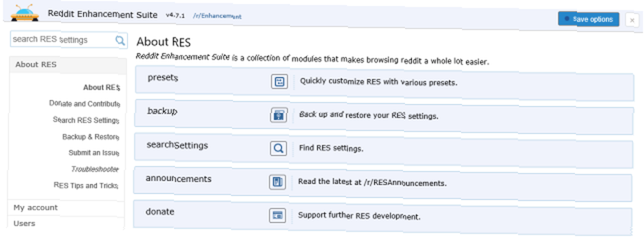
Task: Click the Save options button
Action: (589, 19)
